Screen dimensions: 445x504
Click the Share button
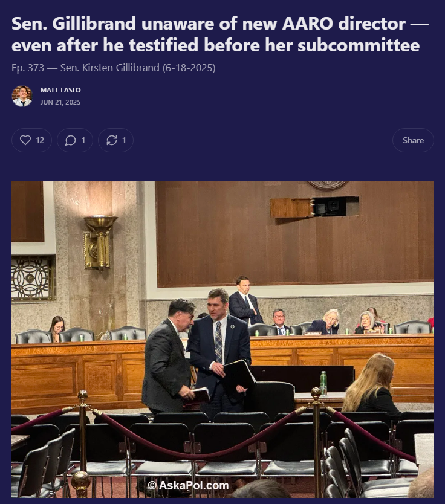click(x=413, y=140)
